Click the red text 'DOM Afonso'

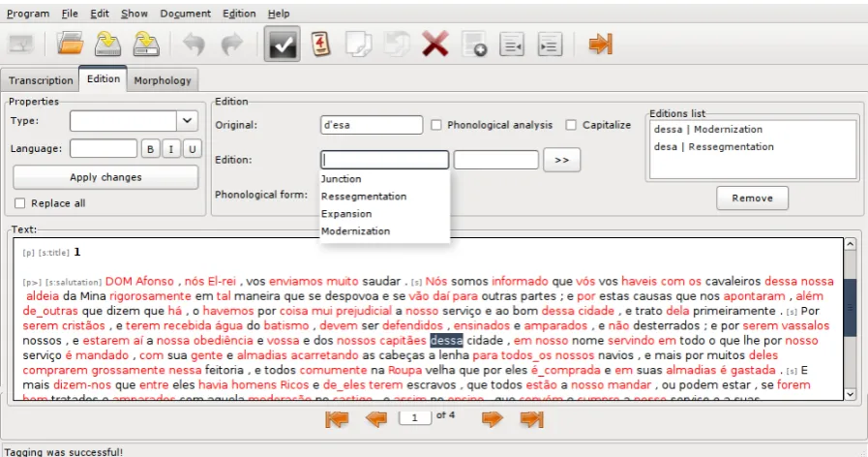click(x=139, y=281)
